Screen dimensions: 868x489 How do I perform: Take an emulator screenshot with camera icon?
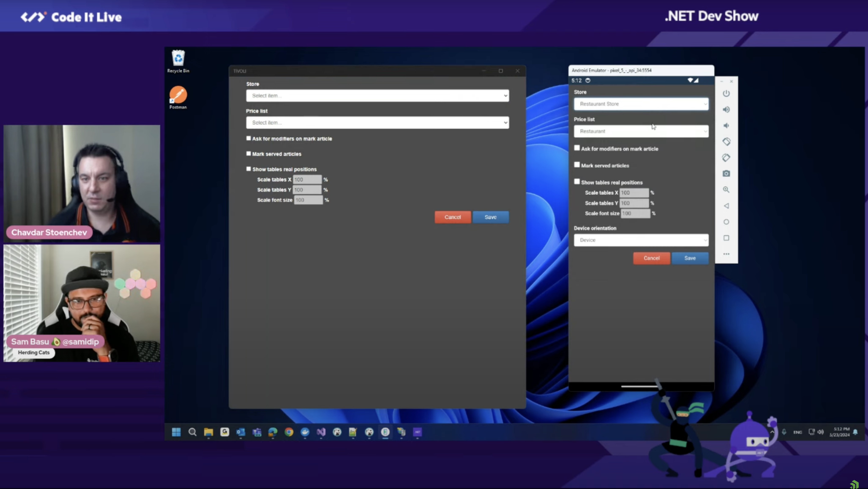726,173
